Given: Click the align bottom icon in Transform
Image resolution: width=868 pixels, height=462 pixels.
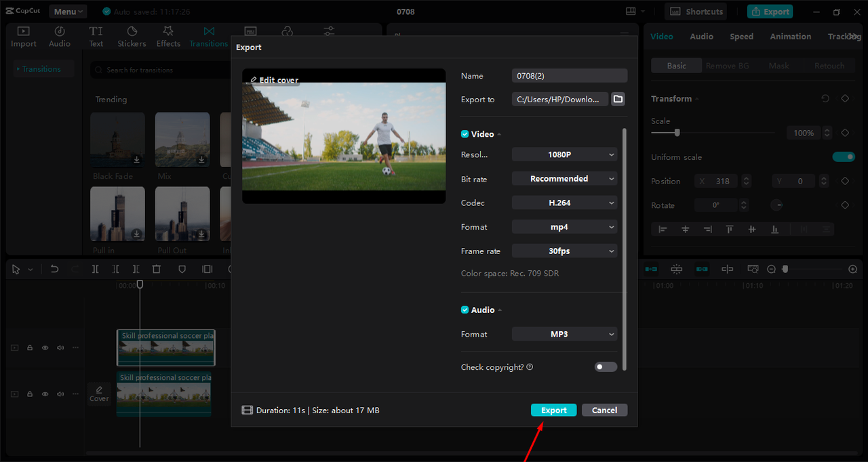Looking at the screenshot, I should pos(774,230).
